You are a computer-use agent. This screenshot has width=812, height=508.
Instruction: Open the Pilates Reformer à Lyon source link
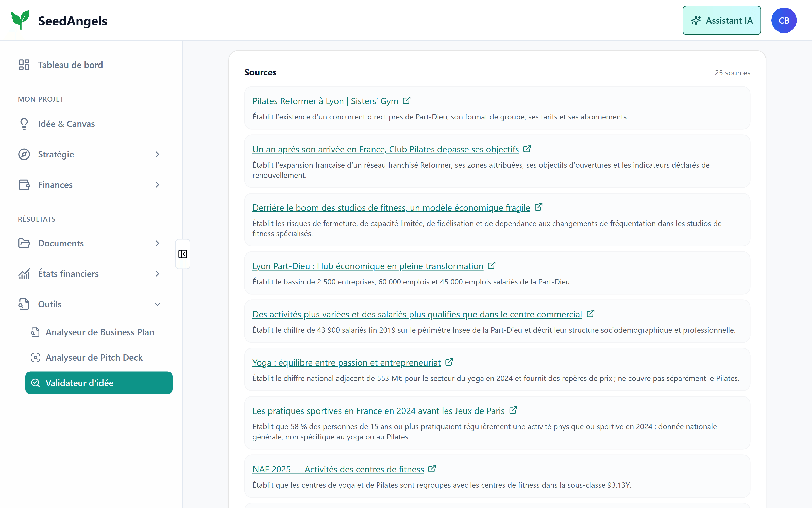(x=325, y=101)
